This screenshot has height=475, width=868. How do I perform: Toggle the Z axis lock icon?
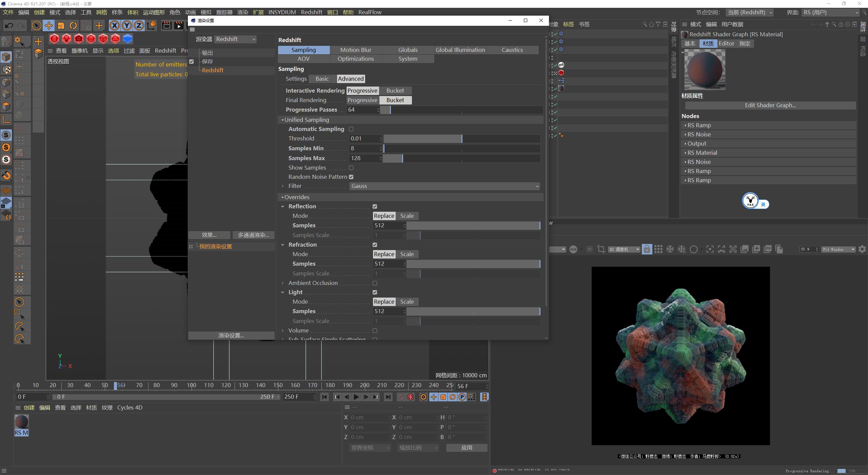(139, 25)
